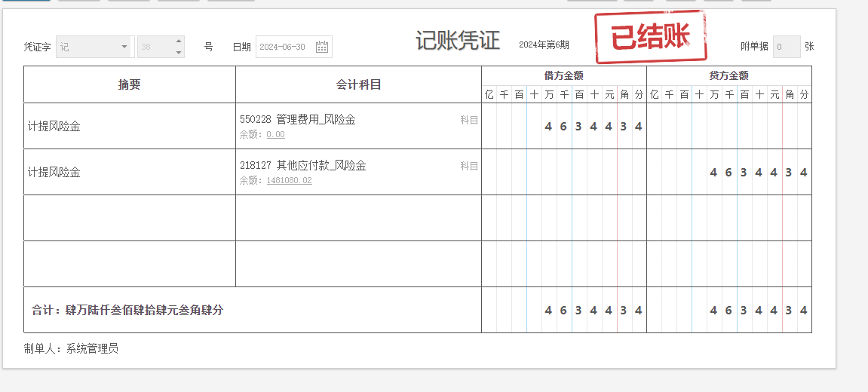This screenshot has width=868, height=392.
Task: Click the empty fourth row account cell
Action: tap(358, 264)
